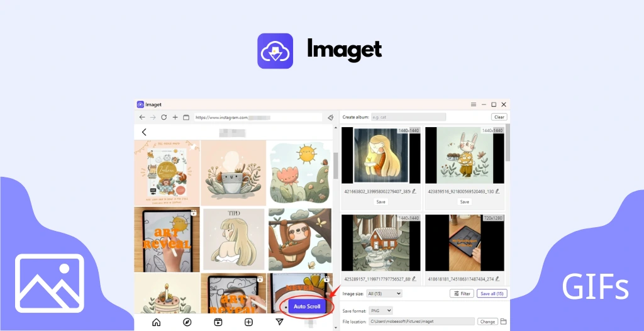
Task: Open the hamburger menu in title bar
Action: pyautogui.click(x=474, y=104)
